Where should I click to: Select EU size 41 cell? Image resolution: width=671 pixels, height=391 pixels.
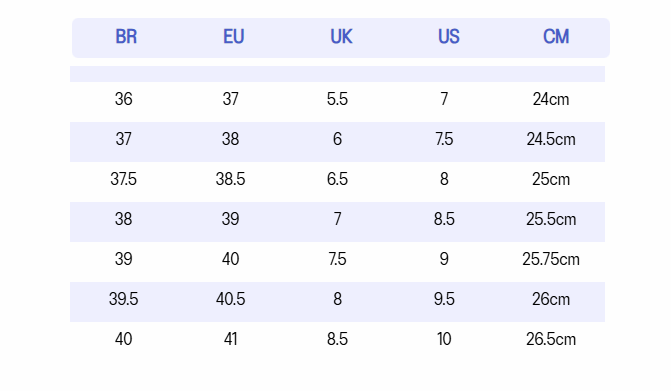pos(230,339)
